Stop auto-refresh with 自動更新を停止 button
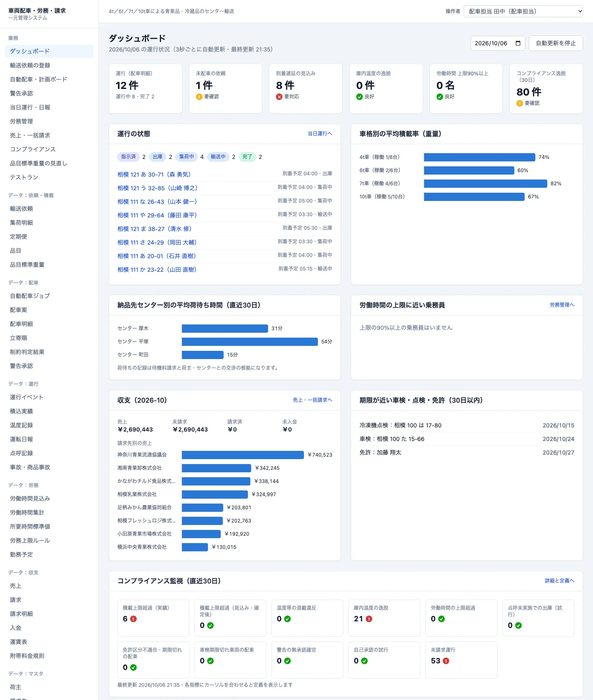Viewport: 593px width, 700px height. coord(556,43)
